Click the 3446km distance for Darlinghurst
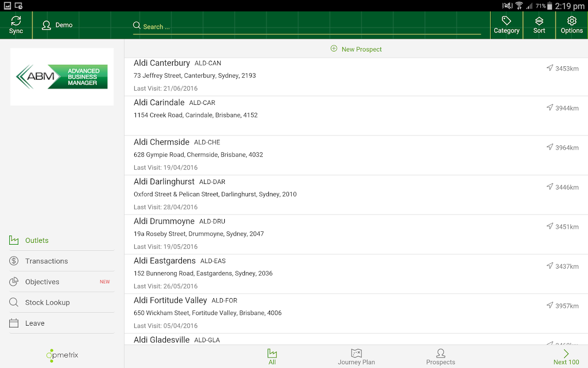The image size is (588, 368). coord(567,187)
